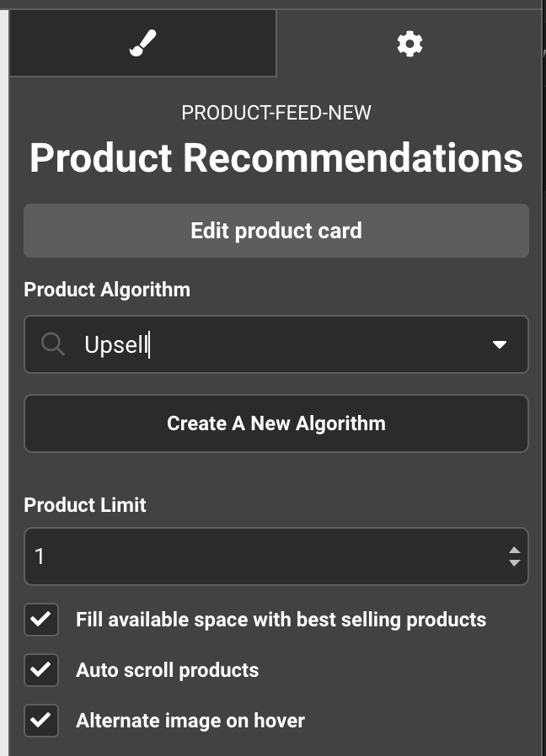Select the Product Recommendations heading

point(276,158)
